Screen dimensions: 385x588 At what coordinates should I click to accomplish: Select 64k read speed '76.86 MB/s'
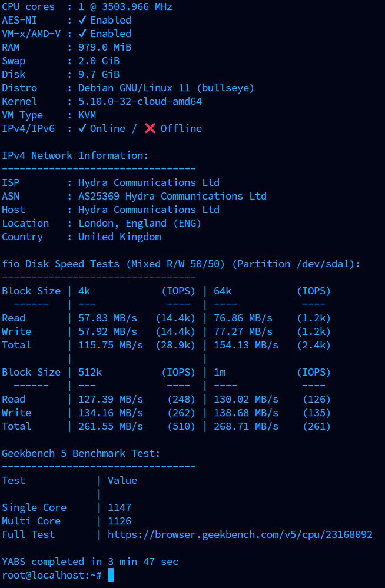pyautogui.click(x=243, y=318)
